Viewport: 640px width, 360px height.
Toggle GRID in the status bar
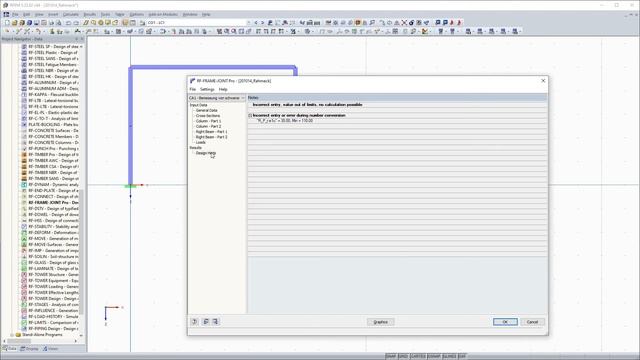[x=403, y=356]
